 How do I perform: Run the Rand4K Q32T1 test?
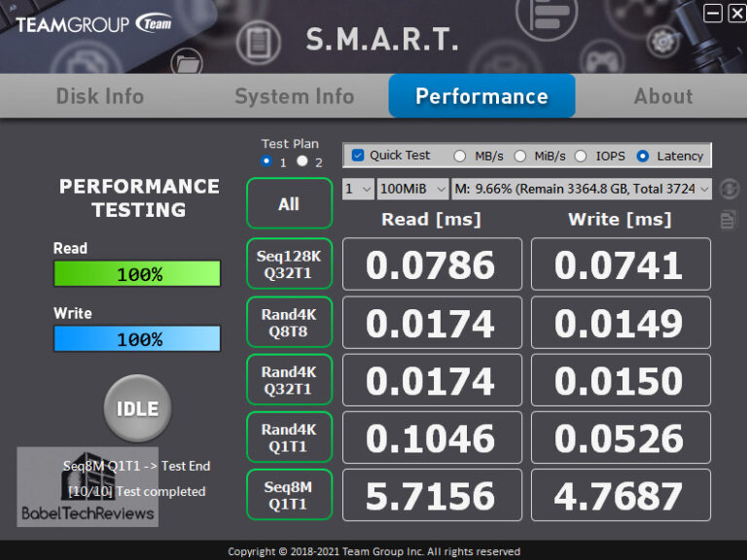coord(289,379)
